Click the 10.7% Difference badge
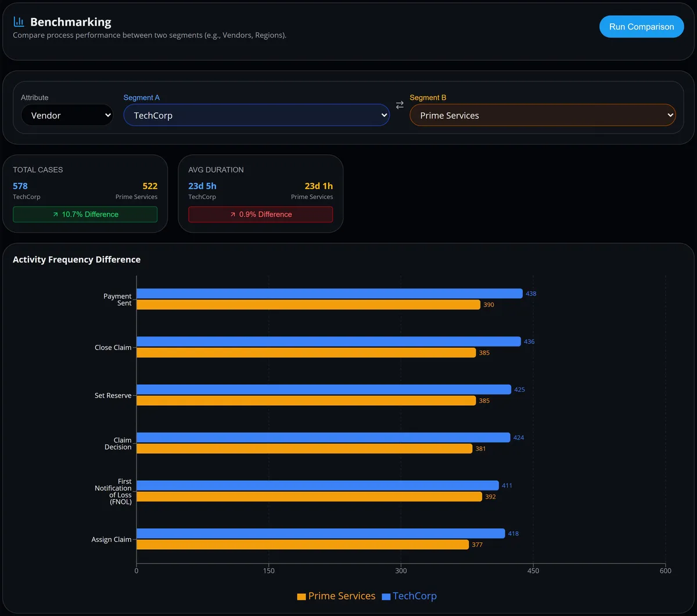This screenshot has width=697, height=616. 85,214
